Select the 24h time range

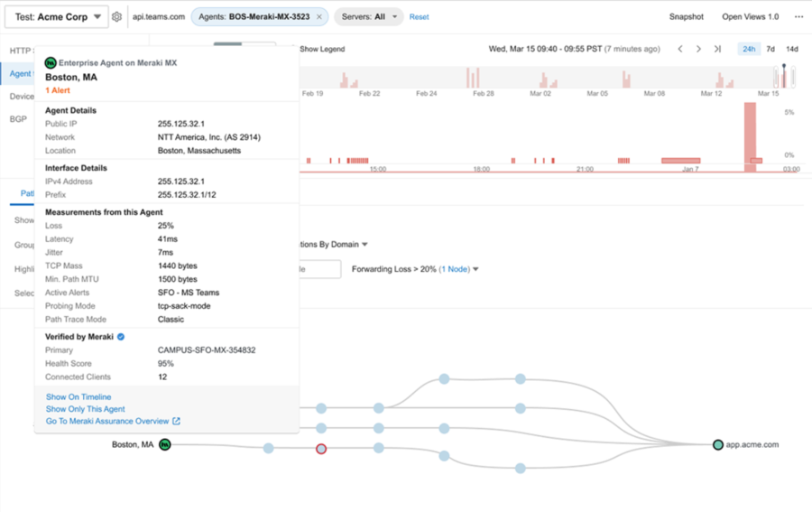[749, 49]
